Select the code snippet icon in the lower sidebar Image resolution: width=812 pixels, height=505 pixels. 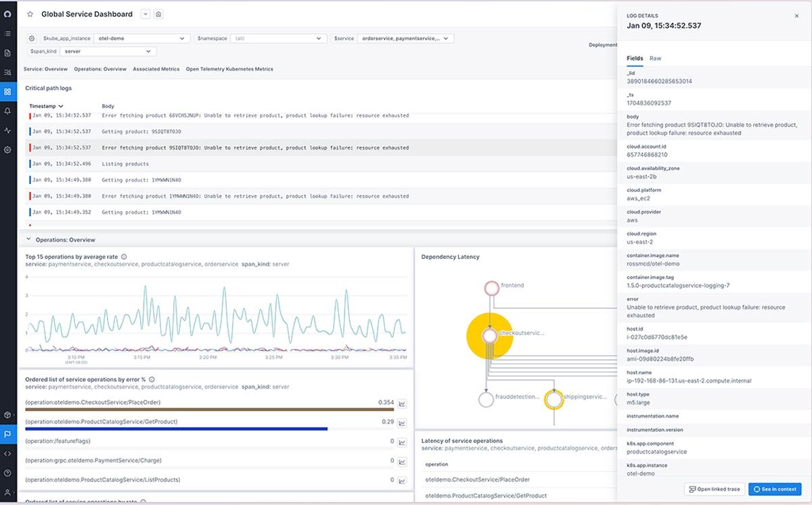point(8,454)
